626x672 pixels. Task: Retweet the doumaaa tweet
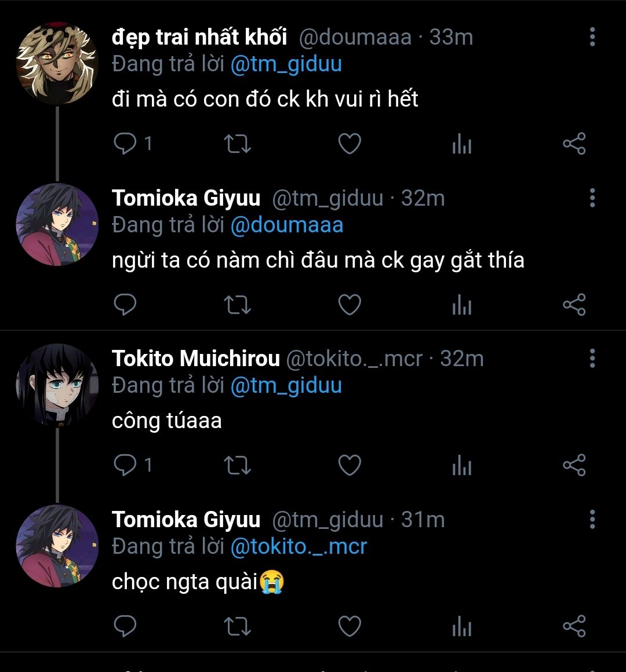[237, 143]
